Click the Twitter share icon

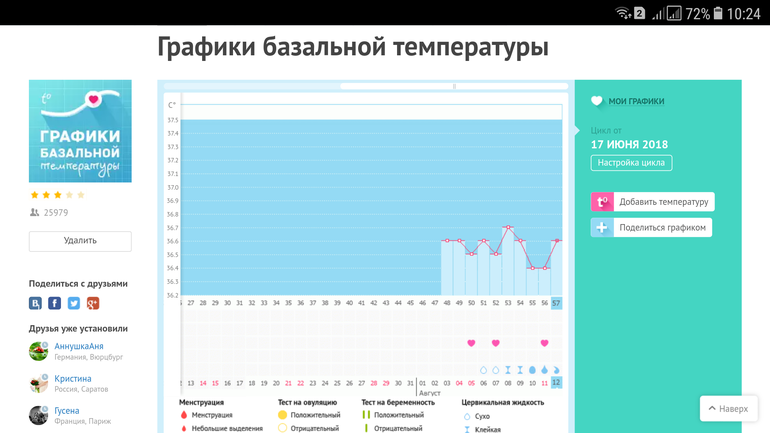tap(74, 303)
